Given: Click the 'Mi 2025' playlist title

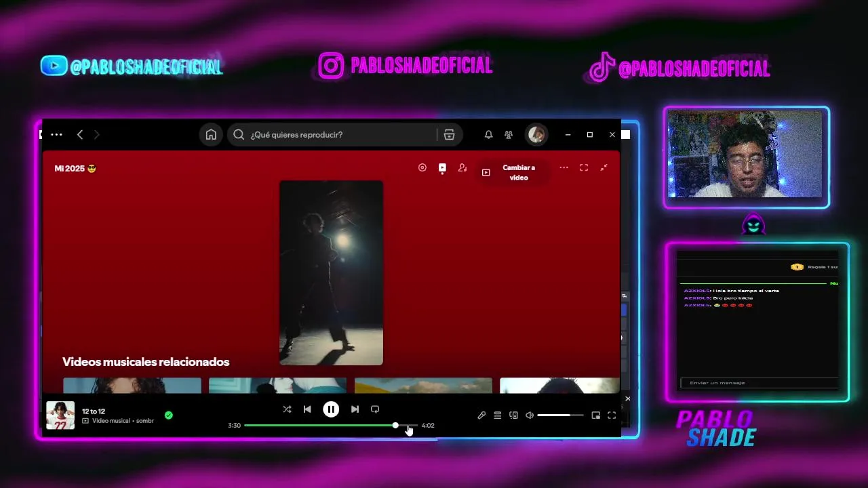Looking at the screenshot, I should [x=75, y=168].
